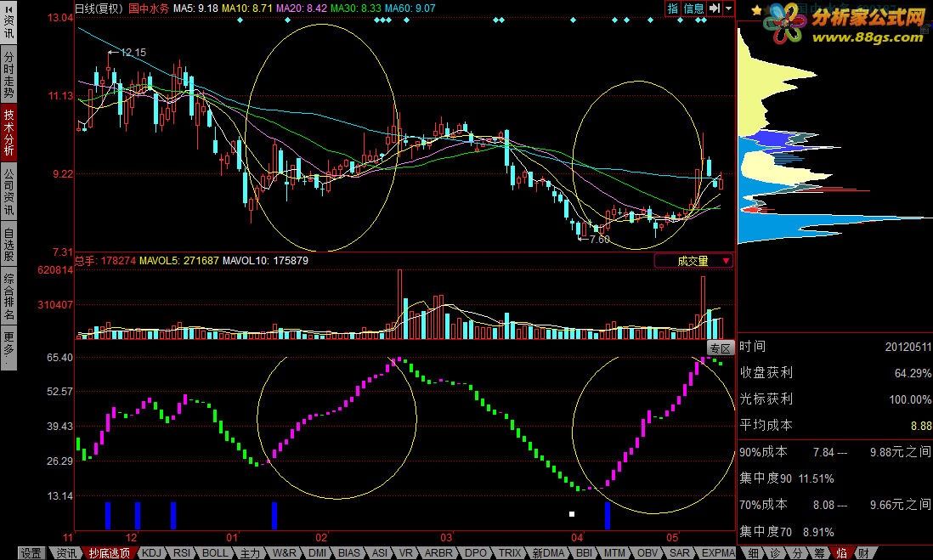Select the 分时走势 sidebar tab

(x=8, y=75)
